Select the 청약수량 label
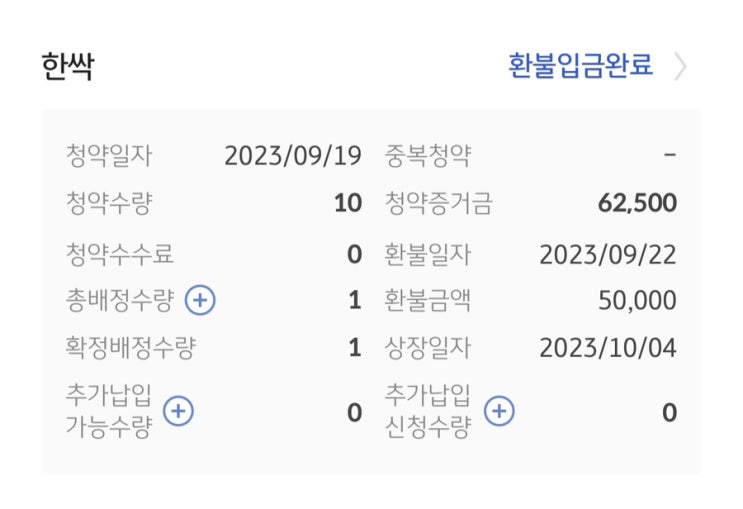Screen dimensions: 743x509 [x=109, y=203]
